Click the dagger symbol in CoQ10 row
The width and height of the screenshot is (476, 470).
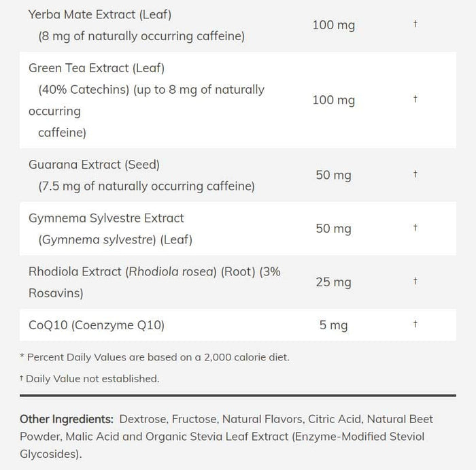click(x=415, y=325)
